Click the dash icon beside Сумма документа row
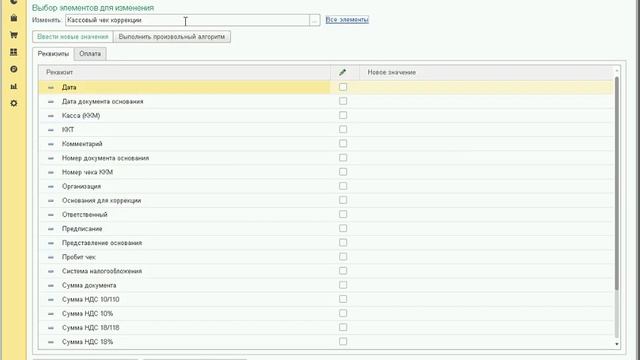This screenshot has width=640, height=360. (51, 285)
